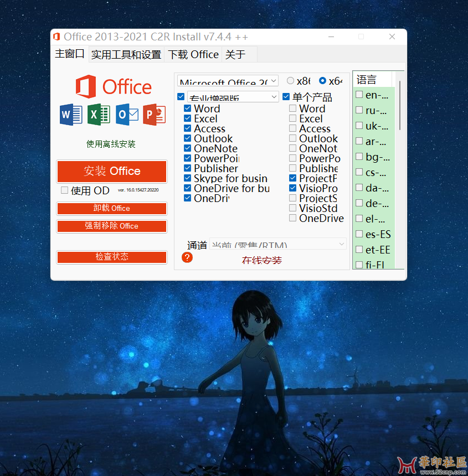
Task: Select the x64 architecture radio button
Action: (322, 81)
